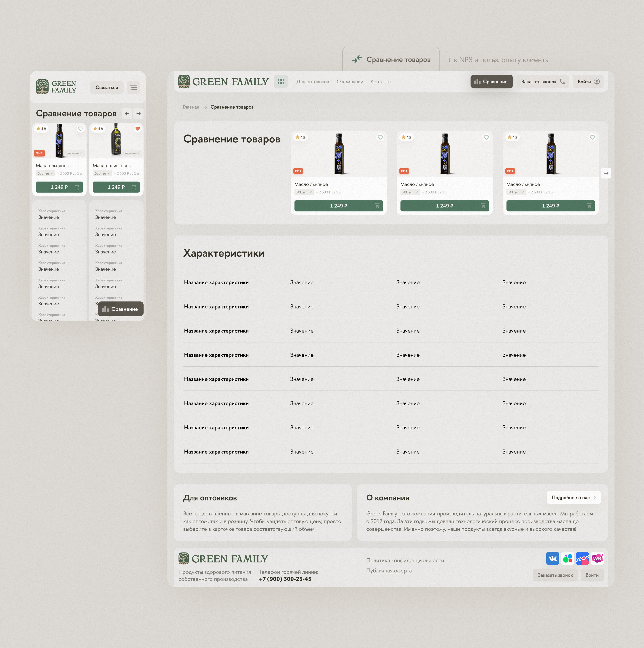Open the catalog grid icon in header
Screen dimensions: 644x648
pyautogui.click(x=281, y=82)
